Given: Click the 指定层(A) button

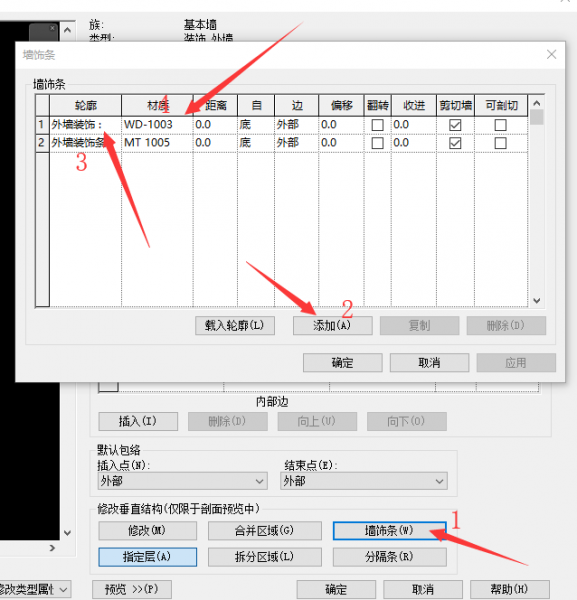Looking at the screenshot, I should [147, 557].
